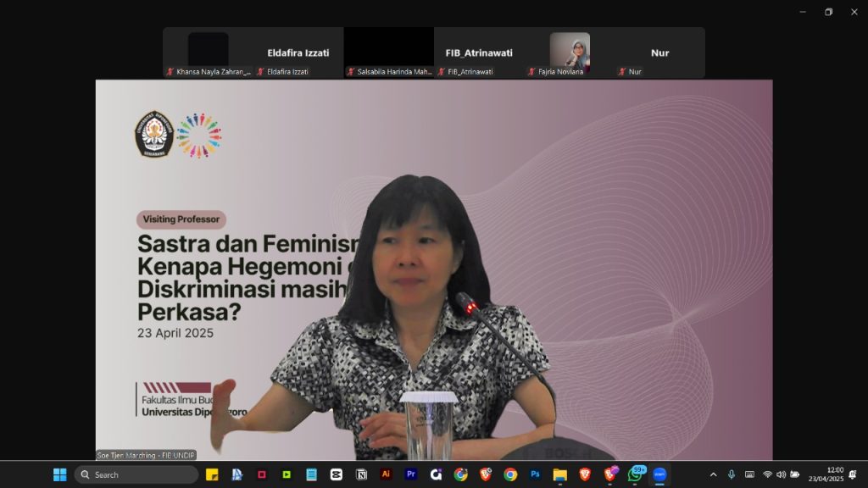This screenshot has width=868, height=488.
Task: Launch Adobe Premiere Pro from the taskbar
Action: (411, 474)
